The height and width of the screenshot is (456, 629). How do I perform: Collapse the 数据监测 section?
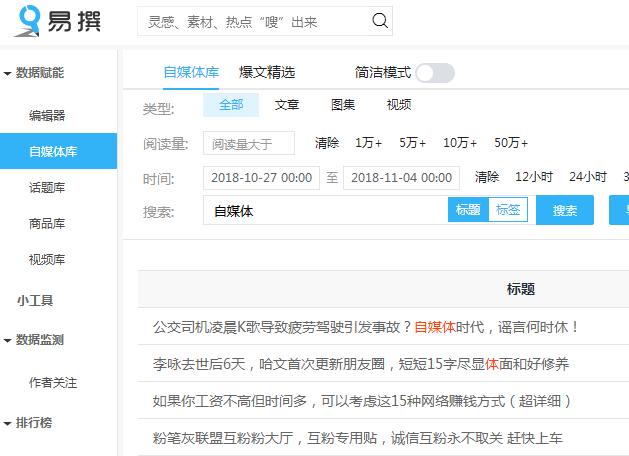coord(34,340)
